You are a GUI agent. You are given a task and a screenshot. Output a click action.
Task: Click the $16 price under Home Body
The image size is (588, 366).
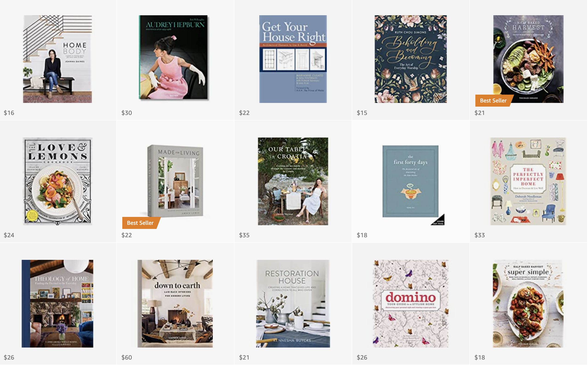pyautogui.click(x=9, y=113)
